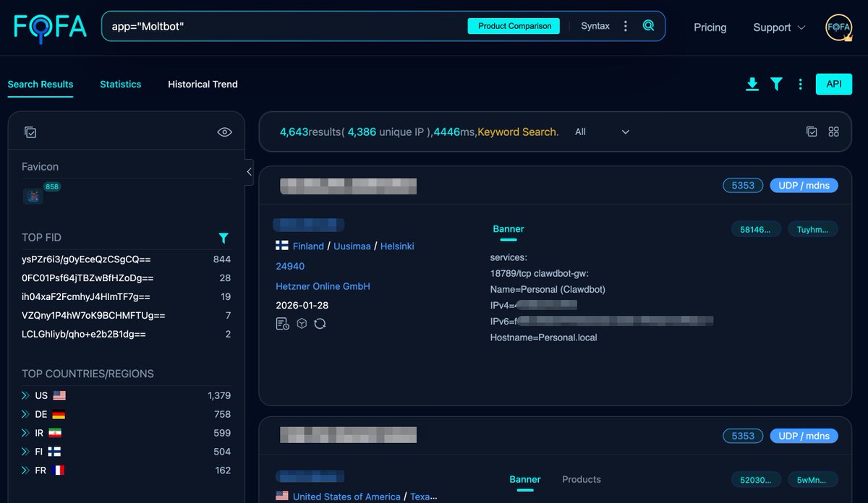The width and height of the screenshot is (868, 503).
Task: Click the refresh cycle icon under 2026-01-28
Action: point(320,324)
